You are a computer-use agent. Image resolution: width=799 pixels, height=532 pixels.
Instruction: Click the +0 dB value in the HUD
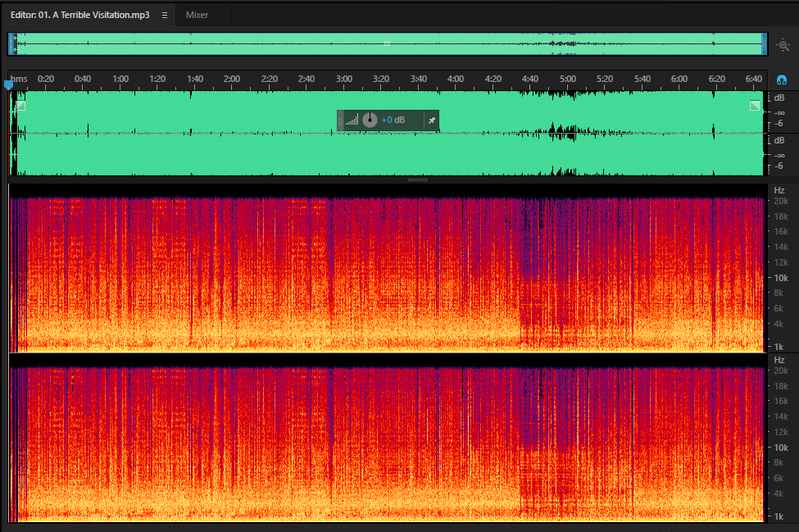coord(393,120)
